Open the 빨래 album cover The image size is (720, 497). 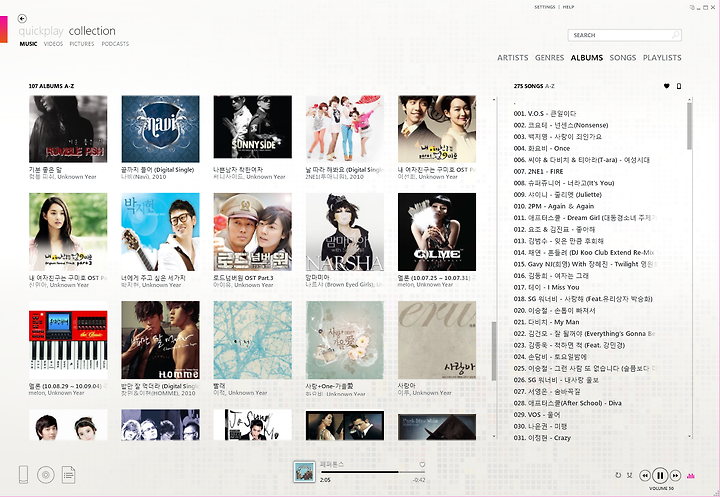(253, 340)
